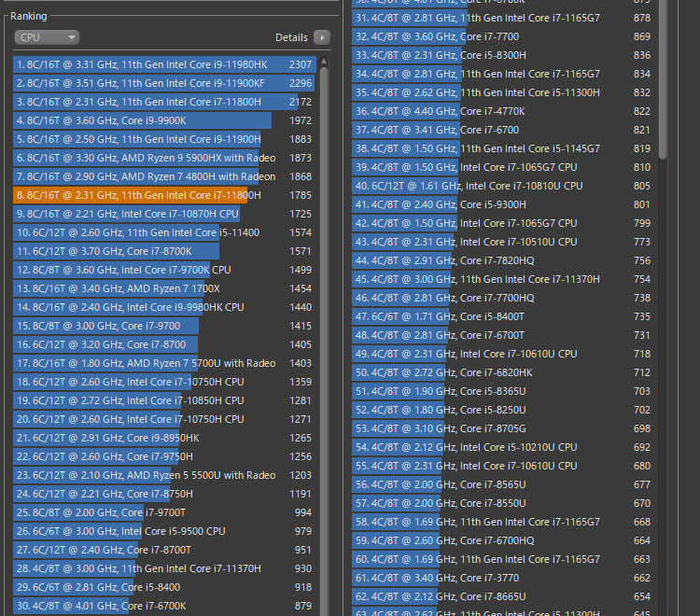Select rank 34 i7-1165G7 row scoring 834
Viewport: 700px width, 616px height.
click(x=504, y=74)
